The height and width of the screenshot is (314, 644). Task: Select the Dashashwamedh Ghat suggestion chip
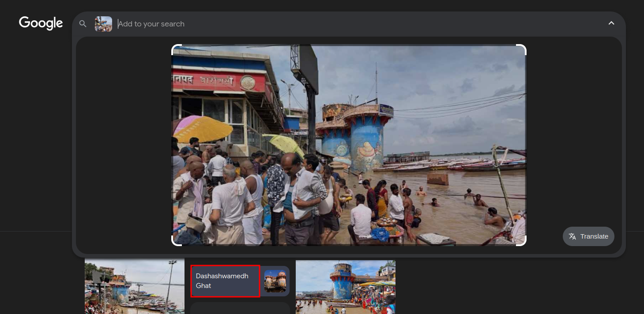coord(225,281)
